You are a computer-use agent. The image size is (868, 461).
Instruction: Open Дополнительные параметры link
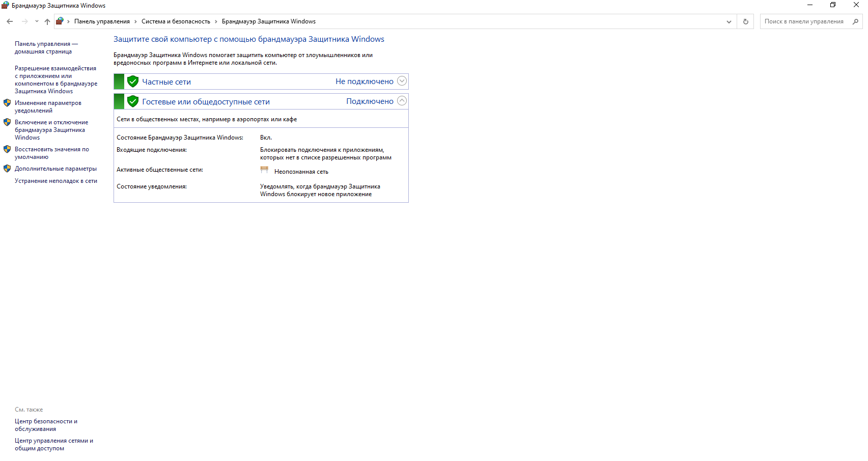[x=55, y=169]
